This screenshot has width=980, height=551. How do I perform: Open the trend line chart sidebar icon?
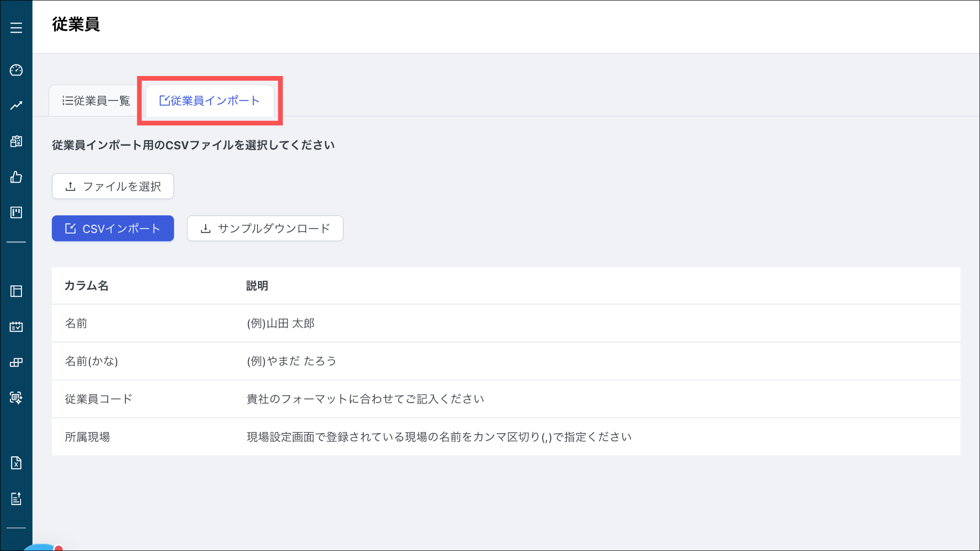click(16, 106)
